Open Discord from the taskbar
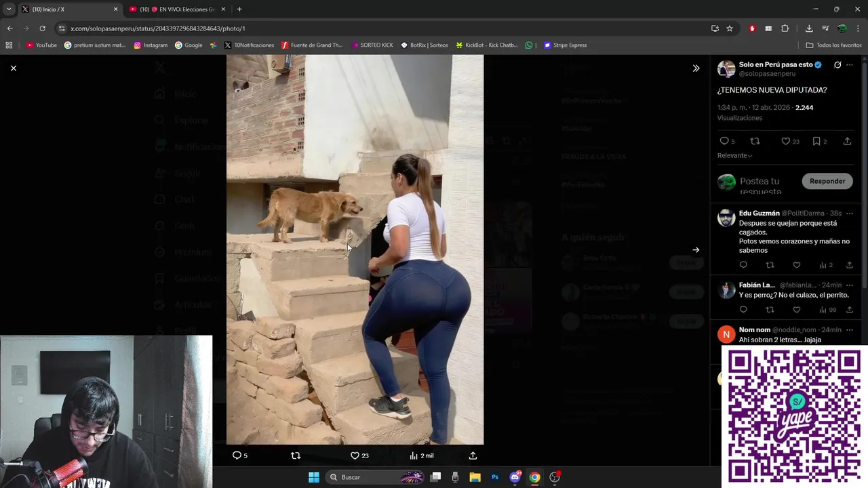The width and height of the screenshot is (868, 488). pos(515,477)
